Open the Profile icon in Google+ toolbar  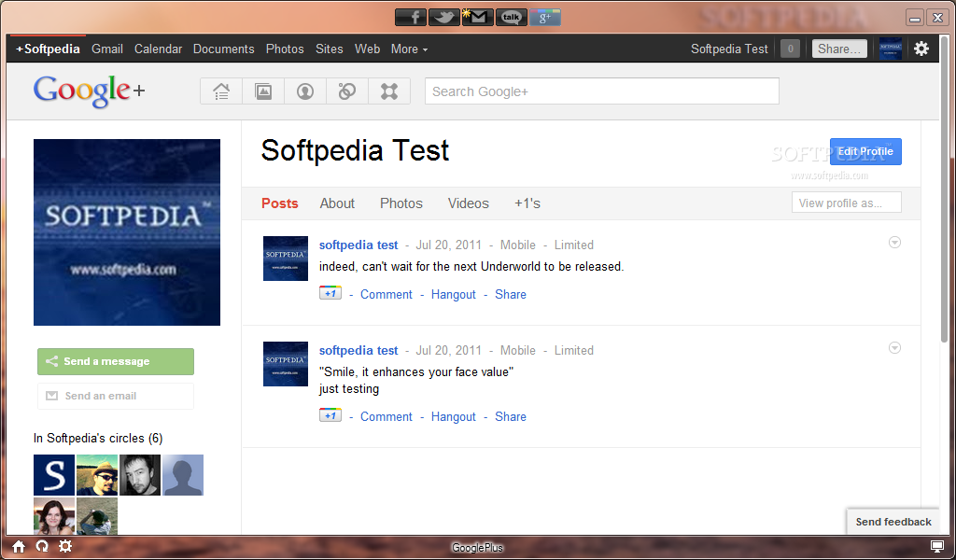pos(305,91)
